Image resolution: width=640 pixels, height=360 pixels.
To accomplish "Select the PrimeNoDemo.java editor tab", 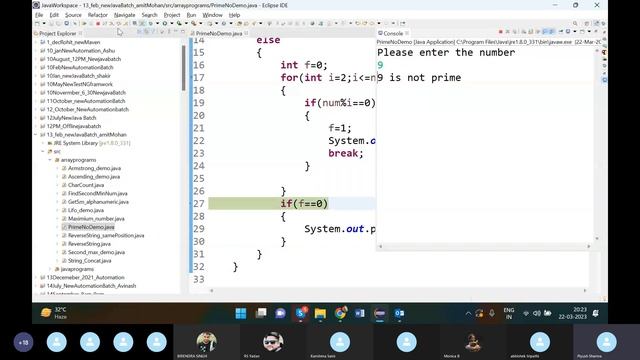I will tap(219, 33).
